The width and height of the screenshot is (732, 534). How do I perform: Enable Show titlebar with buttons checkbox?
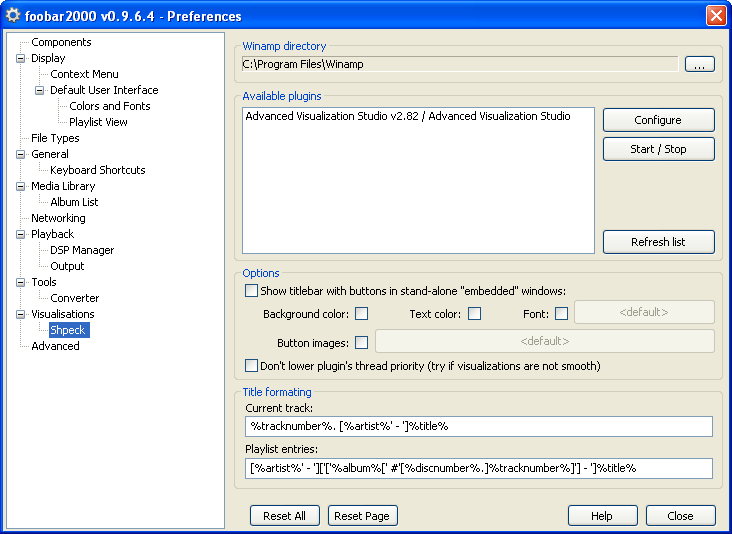click(251, 291)
